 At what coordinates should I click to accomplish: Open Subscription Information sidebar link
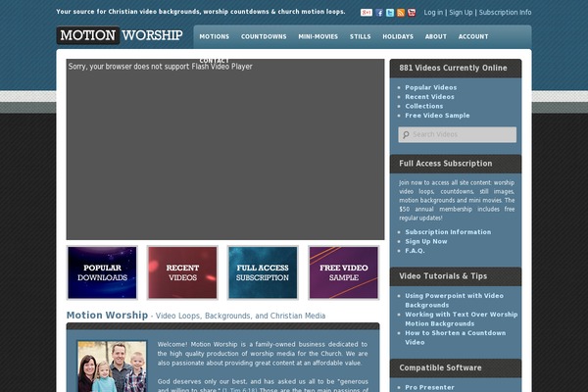tap(448, 232)
